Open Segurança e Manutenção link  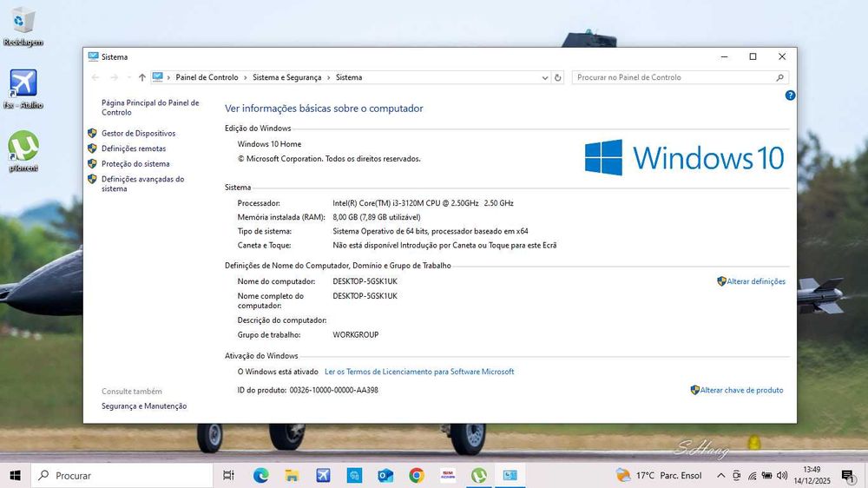pos(144,406)
